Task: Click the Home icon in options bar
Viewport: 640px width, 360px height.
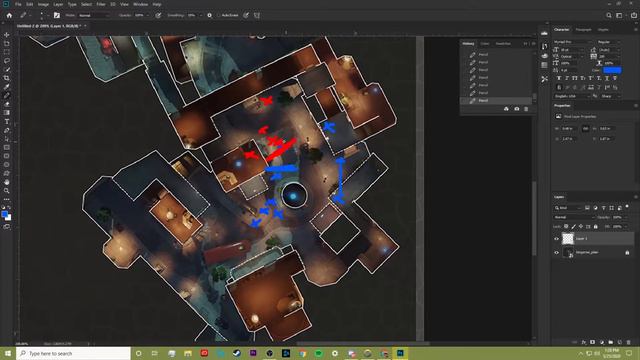Action: [9, 15]
